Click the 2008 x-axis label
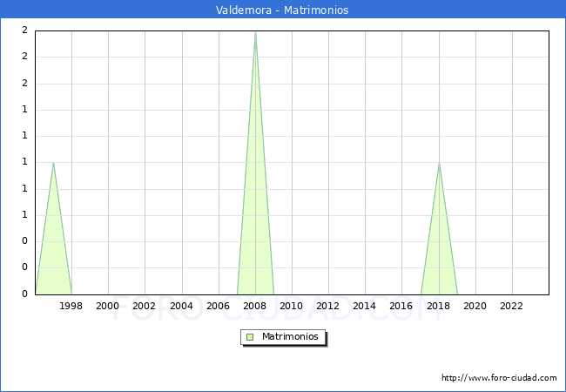Screen dimensions: 566x392 pos(255,306)
